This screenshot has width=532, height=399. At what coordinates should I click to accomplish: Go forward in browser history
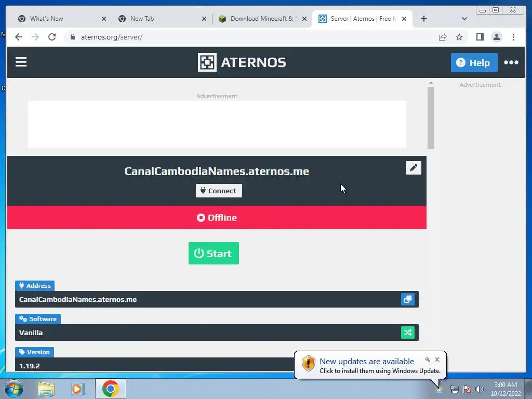(x=35, y=37)
